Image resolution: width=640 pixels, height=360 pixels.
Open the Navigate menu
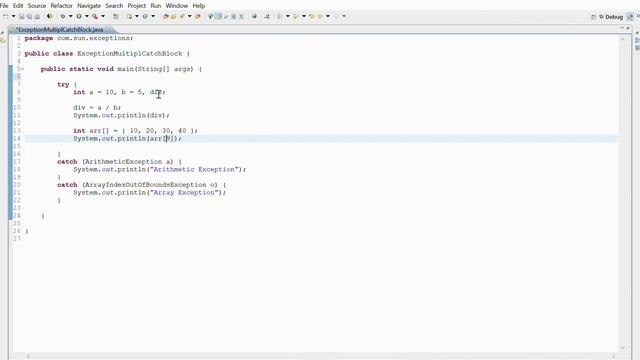89,6
